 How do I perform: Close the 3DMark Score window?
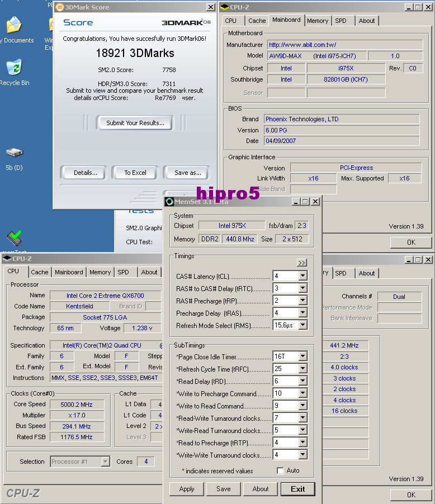pyautogui.click(x=210, y=7)
